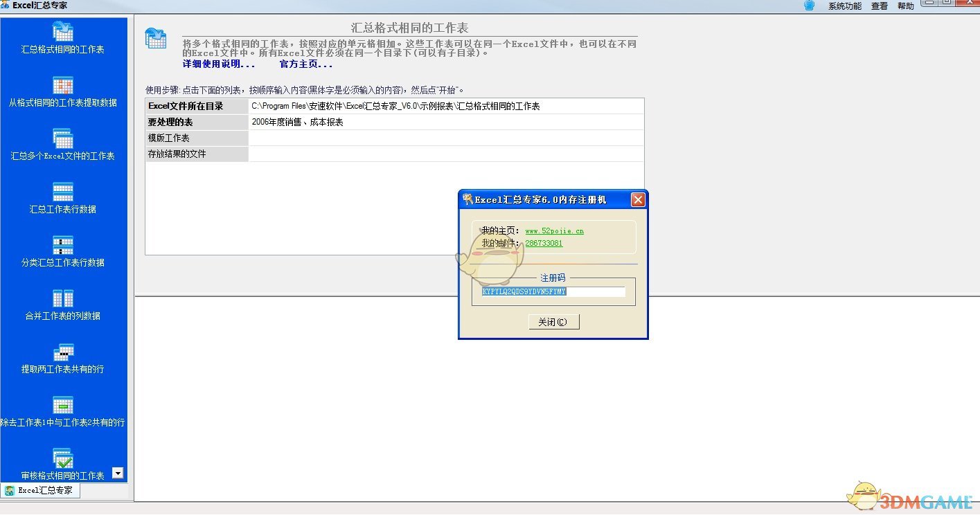980x515 pixels.
Task: Open the 帮助 menu
Action: [906, 6]
